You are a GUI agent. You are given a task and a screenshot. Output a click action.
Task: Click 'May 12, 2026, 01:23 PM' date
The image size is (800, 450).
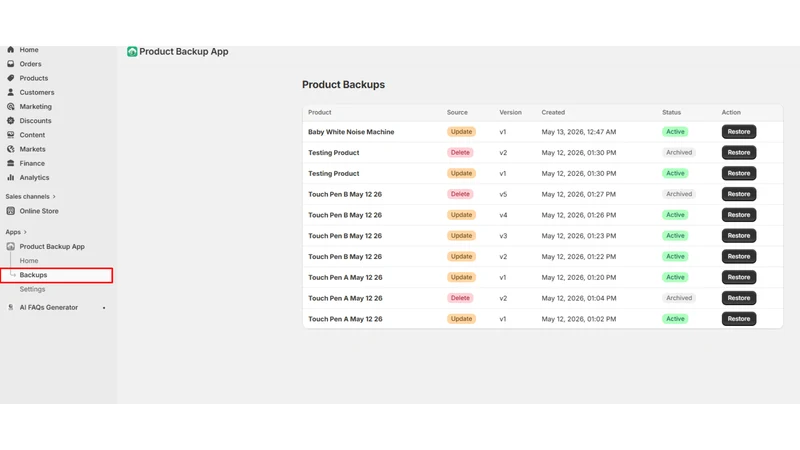point(579,236)
